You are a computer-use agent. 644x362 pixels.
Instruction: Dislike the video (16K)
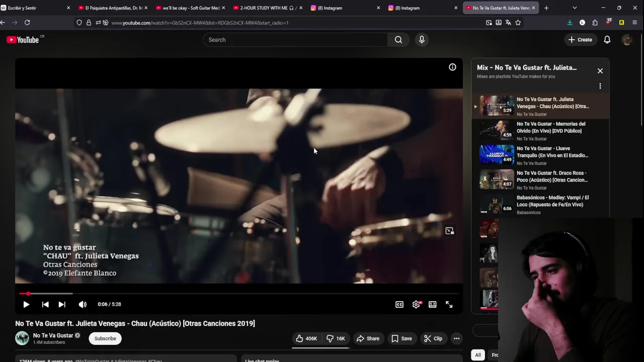click(336, 338)
